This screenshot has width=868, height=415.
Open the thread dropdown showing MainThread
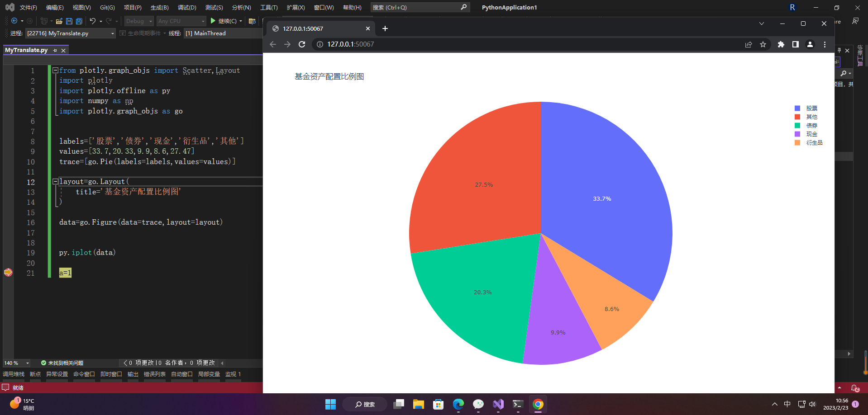pyautogui.click(x=223, y=33)
